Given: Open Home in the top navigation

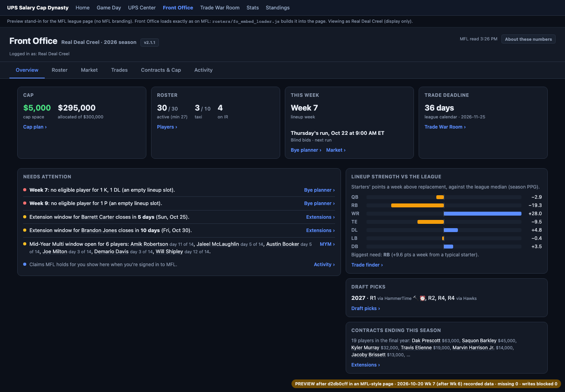Looking at the screenshot, I should tap(82, 7).
